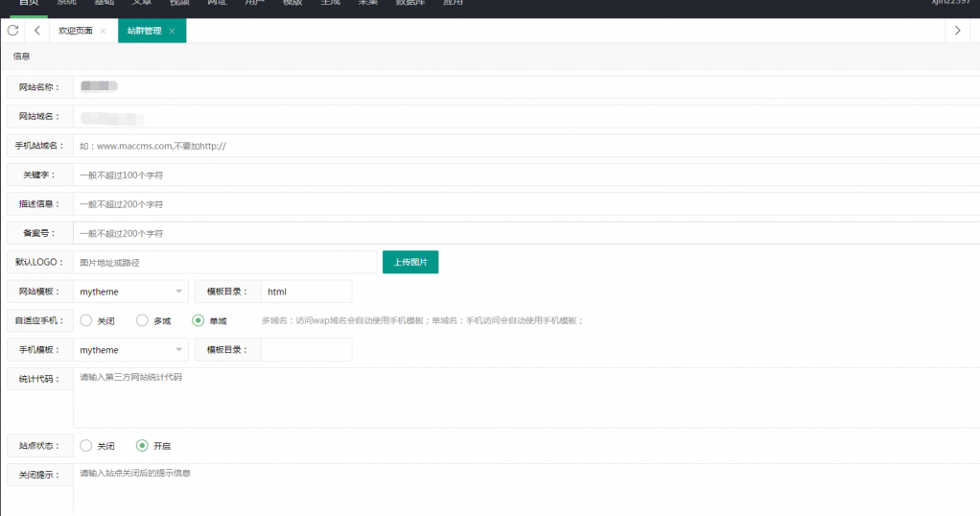Image resolution: width=980 pixels, height=516 pixels.
Task: Close the 站群管理 tab
Action: [x=172, y=31]
